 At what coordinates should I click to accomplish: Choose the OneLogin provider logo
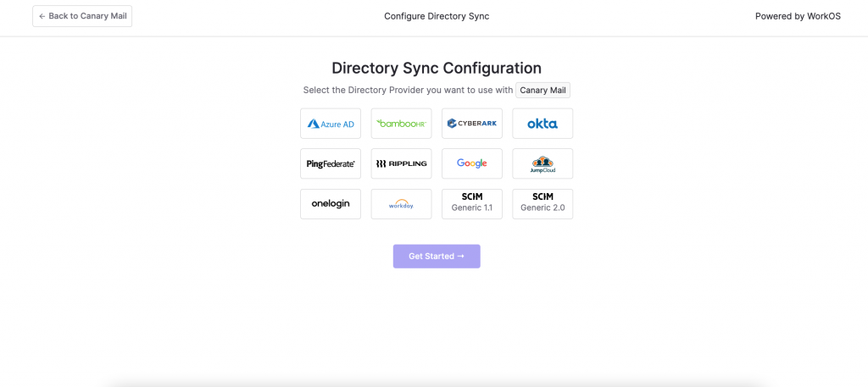[331, 204]
